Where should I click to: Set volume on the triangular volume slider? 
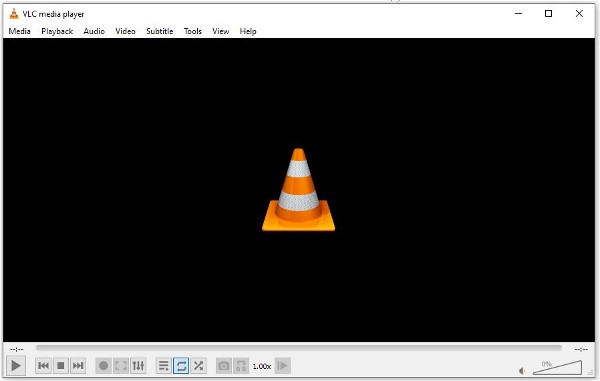coord(558,367)
